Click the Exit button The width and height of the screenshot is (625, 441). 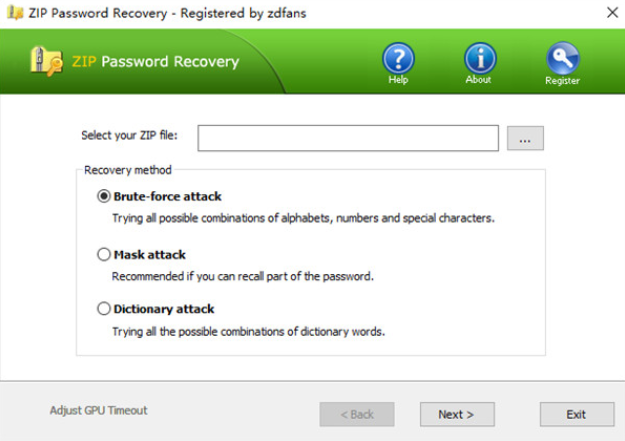(x=576, y=414)
